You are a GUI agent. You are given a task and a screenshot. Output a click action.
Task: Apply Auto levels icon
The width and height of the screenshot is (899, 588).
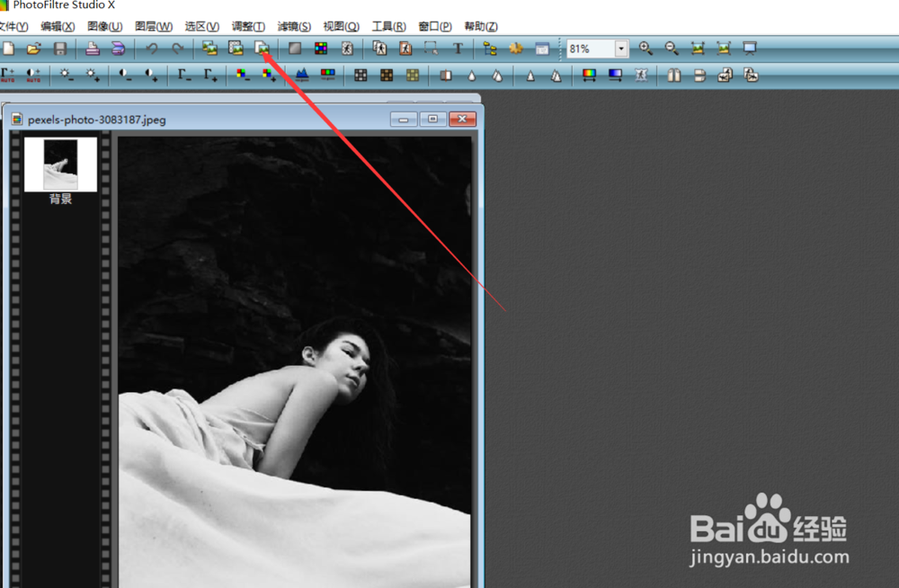pyautogui.click(x=7, y=76)
